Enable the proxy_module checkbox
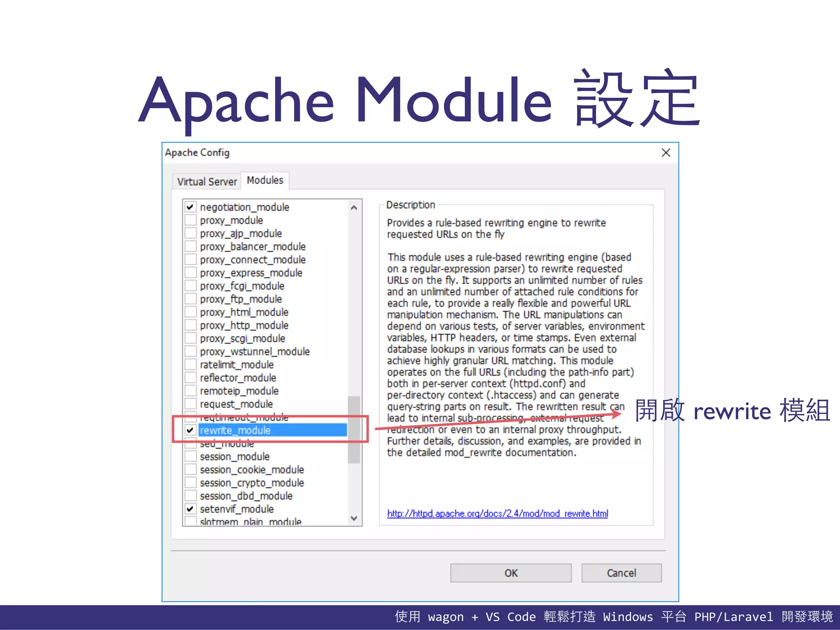Viewport: 840px width, 630px height. [x=190, y=220]
